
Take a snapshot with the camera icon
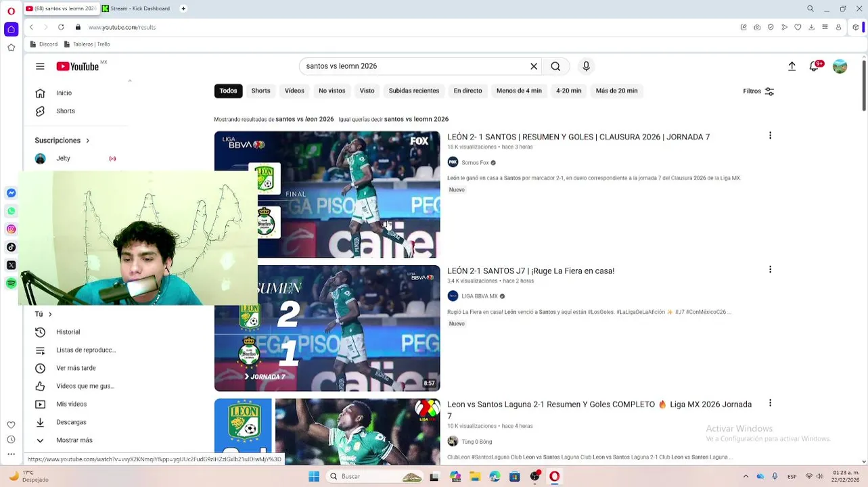tap(757, 27)
